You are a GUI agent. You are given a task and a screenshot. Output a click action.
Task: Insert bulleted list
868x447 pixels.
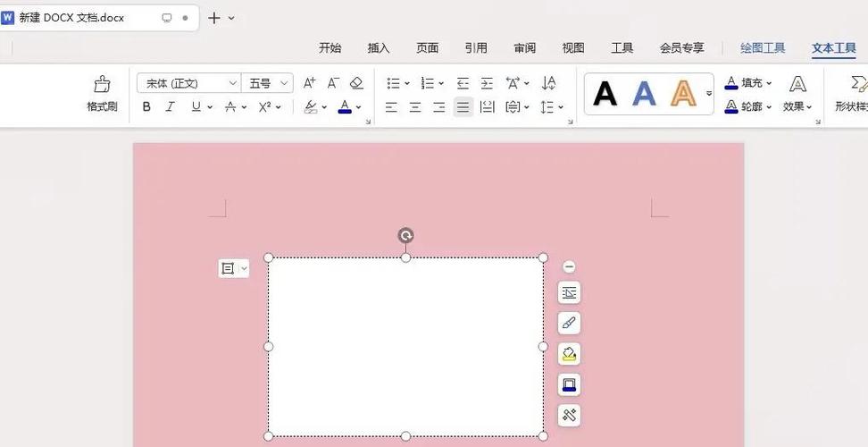(x=394, y=84)
